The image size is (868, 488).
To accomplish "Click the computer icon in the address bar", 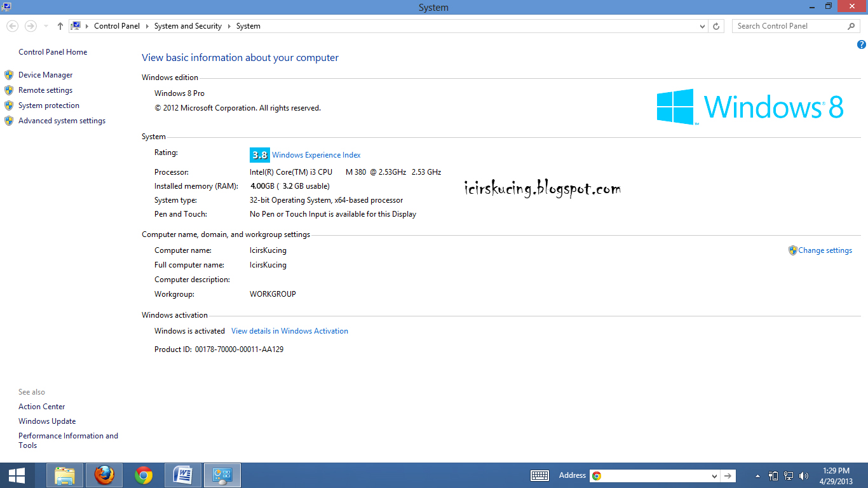I will click(x=76, y=26).
